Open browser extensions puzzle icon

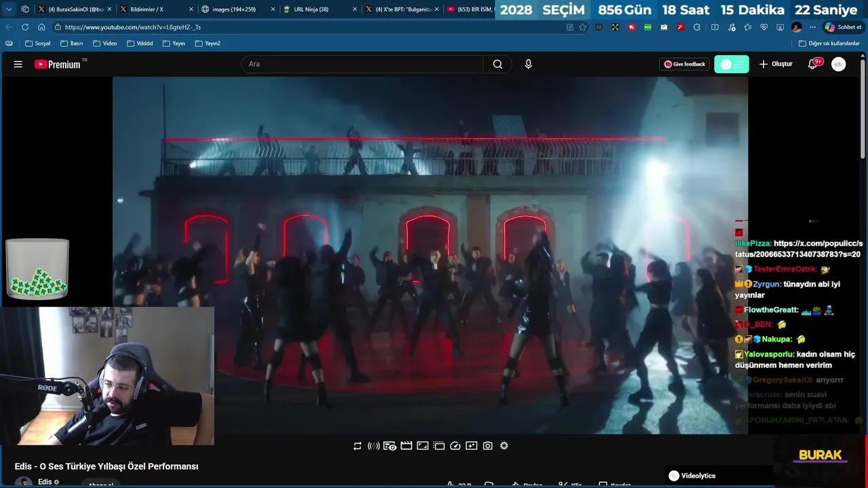point(696,27)
